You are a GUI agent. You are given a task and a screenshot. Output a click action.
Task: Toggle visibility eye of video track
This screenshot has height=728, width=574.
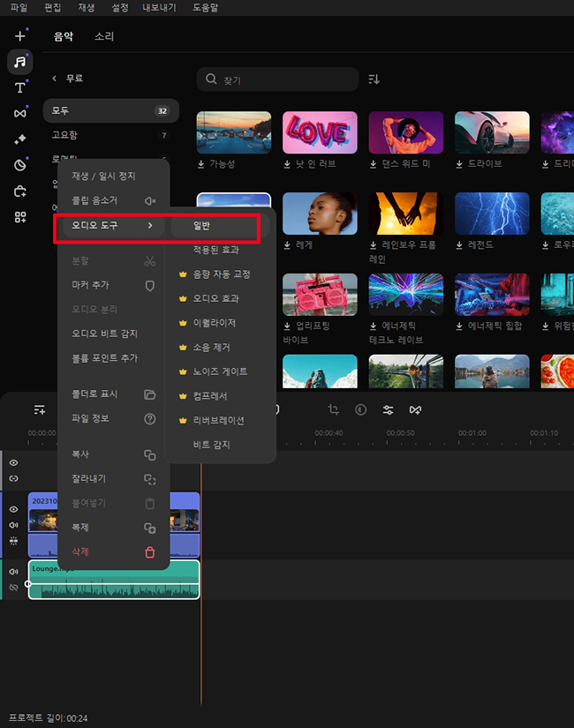pyautogui.click(x=14, y=509)
